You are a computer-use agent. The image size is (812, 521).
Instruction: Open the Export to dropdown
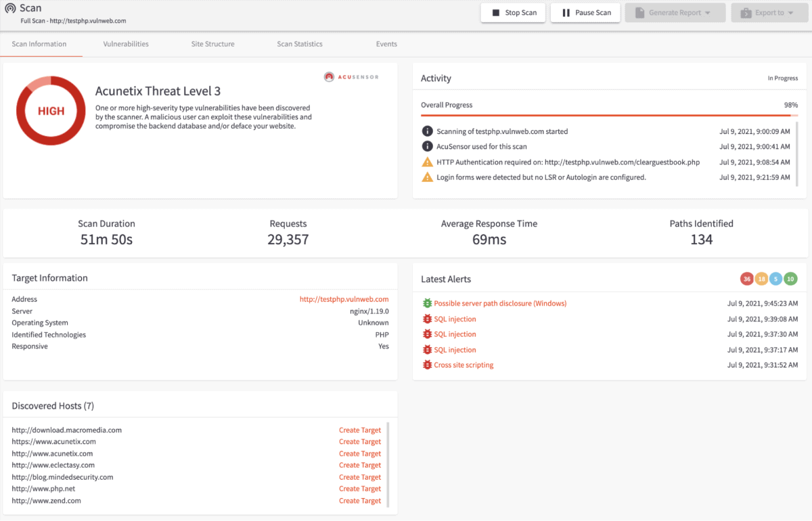pyautogui.click(x=769, y=13)
